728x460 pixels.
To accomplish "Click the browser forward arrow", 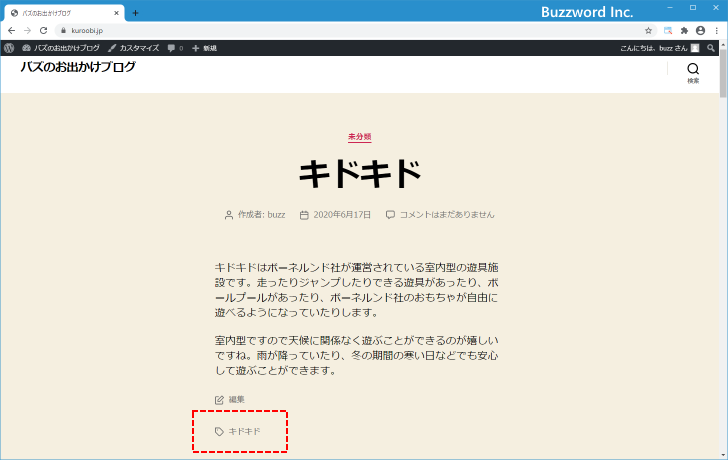I will (27, 31).
